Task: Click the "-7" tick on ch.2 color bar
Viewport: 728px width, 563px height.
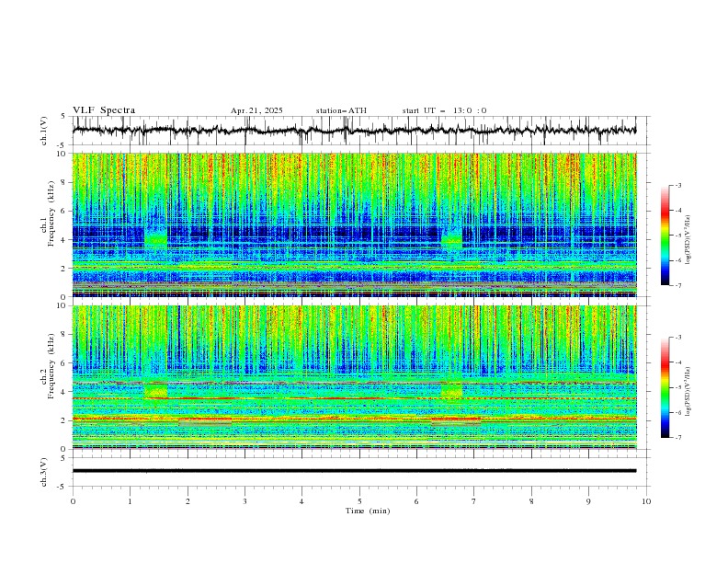Action: click(677, 438)
